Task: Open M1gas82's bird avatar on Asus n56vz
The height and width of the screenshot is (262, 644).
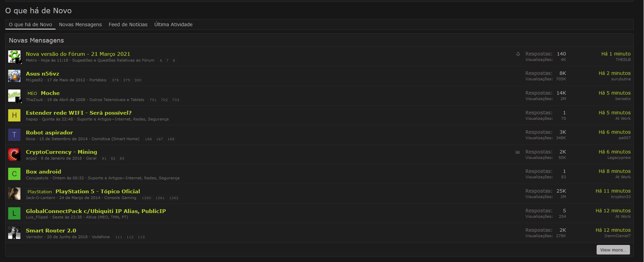Action: pyautogui.click(x=14, y=76)
